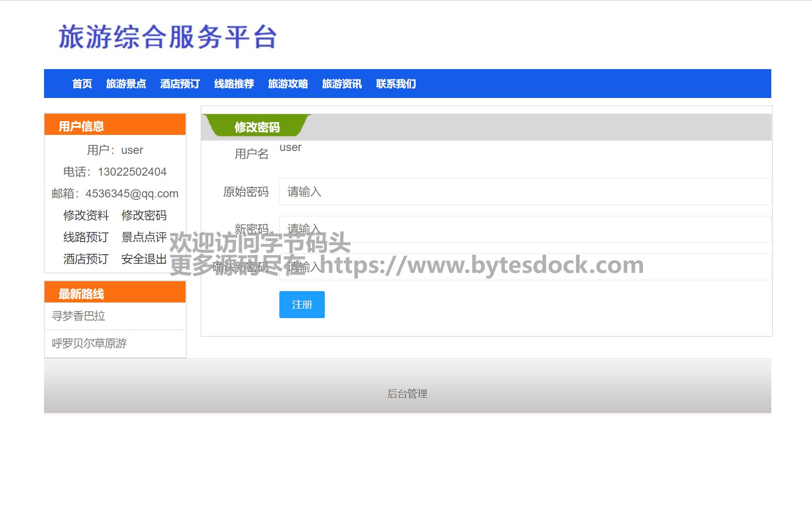Focus the 新密码 input field
Screen dimensions: 812x507
525,230
